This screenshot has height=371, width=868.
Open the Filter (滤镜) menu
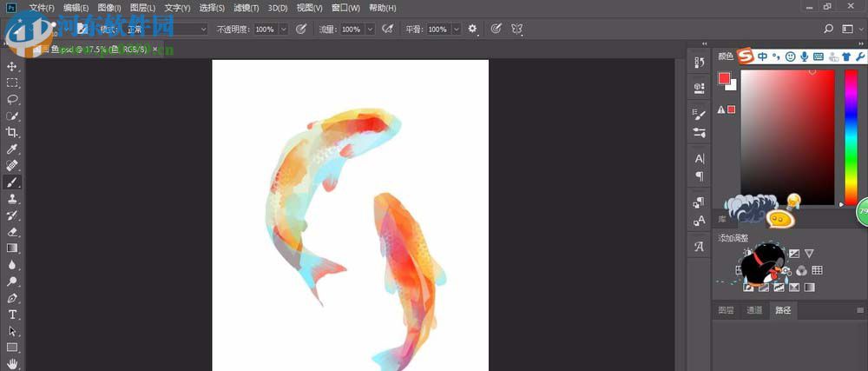point(247,8)
